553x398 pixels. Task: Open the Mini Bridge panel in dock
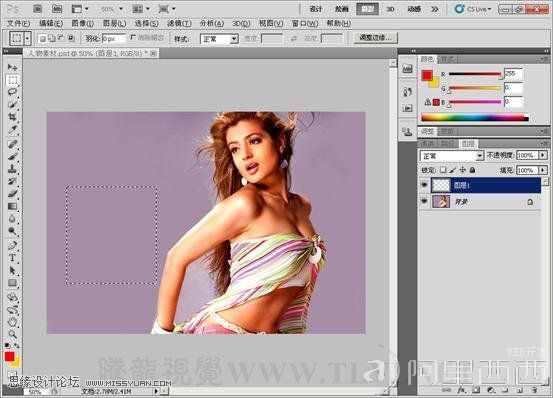(x=407, y=69)
